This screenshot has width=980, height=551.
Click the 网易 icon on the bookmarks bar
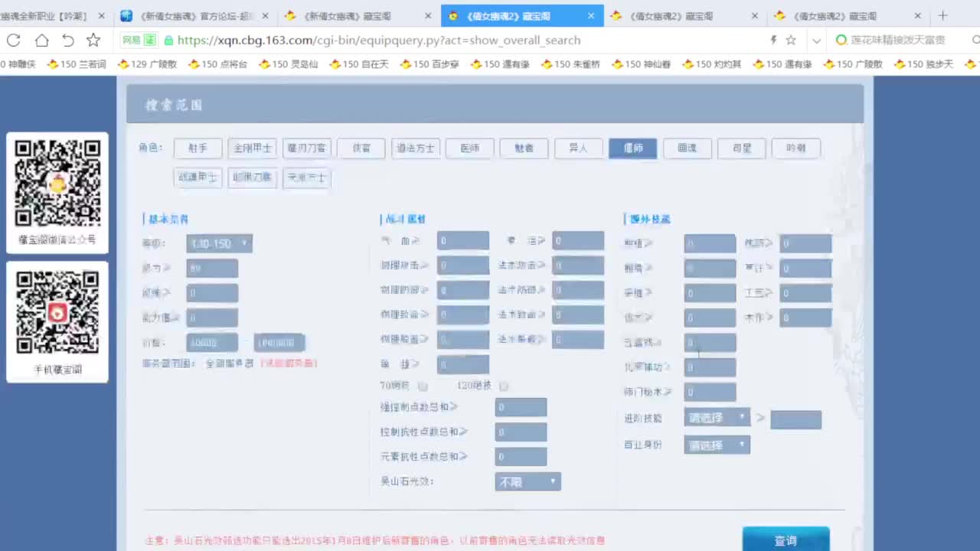[x=131, y=40]
